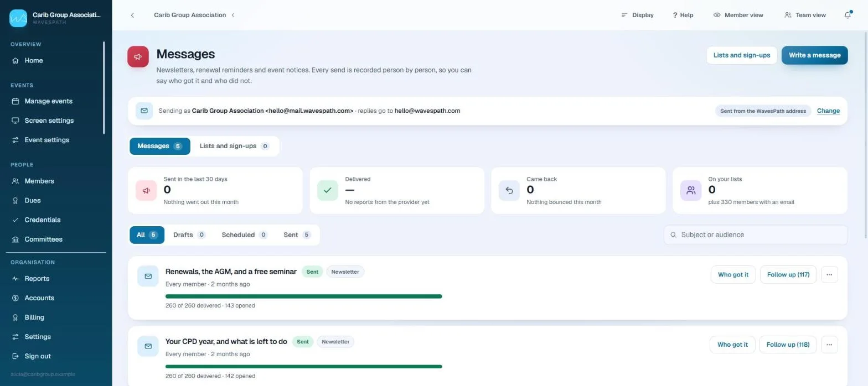Open more options for Renewals message

[x=829, y=274]
